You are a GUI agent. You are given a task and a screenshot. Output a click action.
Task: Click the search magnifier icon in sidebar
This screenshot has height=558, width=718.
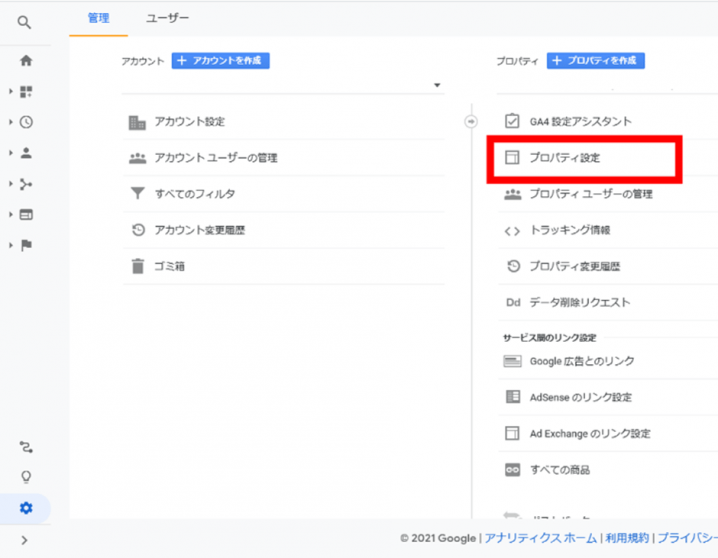pyautogui.click(x=25, y=21)
